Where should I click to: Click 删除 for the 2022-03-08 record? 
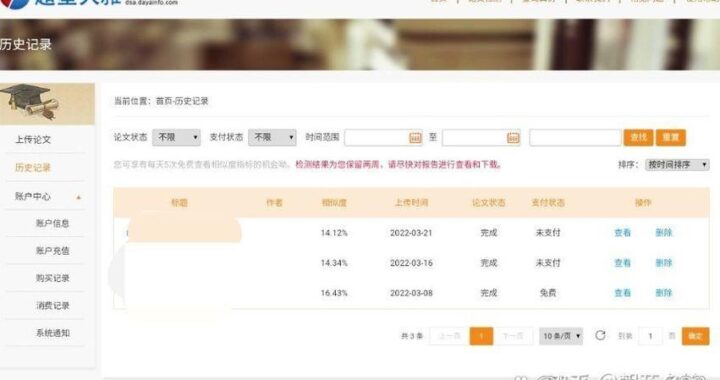pos(664,293)
